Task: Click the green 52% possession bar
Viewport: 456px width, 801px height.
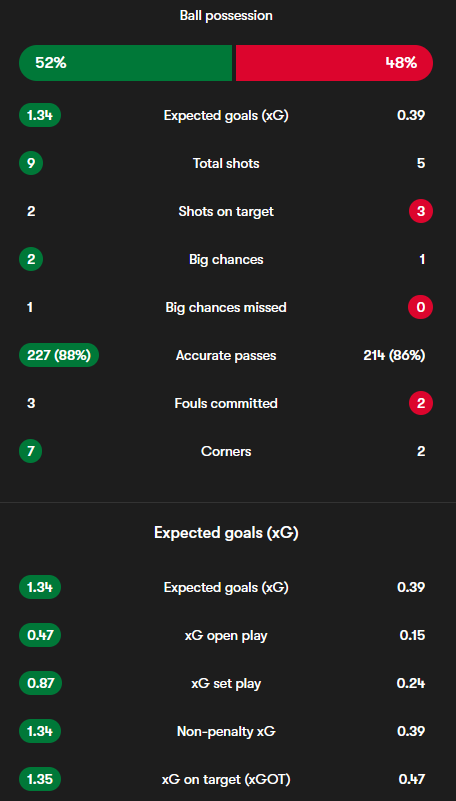Action: (x=126, y=63)
